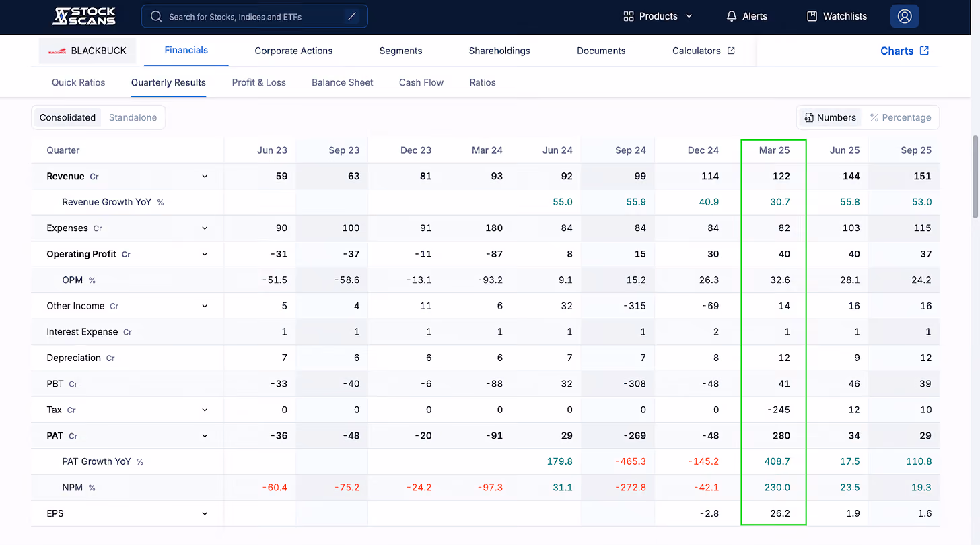Click the search magnifier icon

156,16
